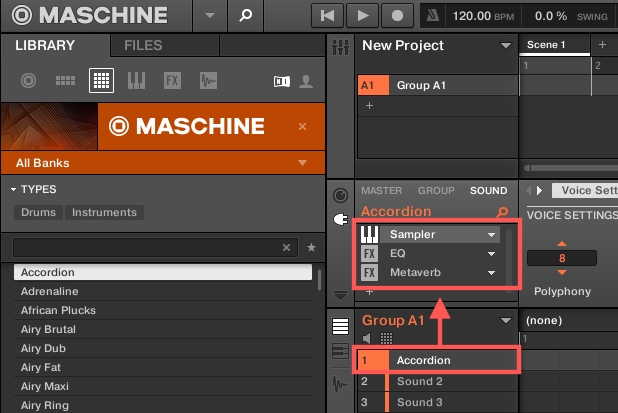
Task: Select Adrenaline preset
Action: [x=163, y=291]
